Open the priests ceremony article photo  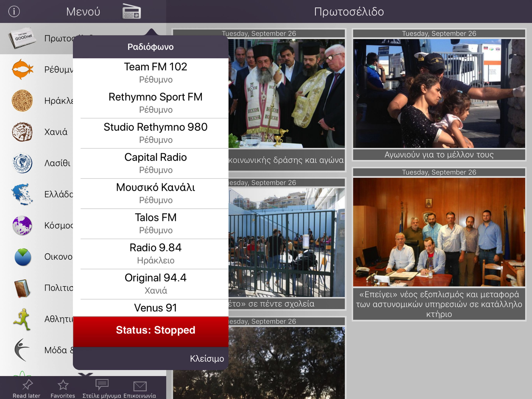point(287,93)
